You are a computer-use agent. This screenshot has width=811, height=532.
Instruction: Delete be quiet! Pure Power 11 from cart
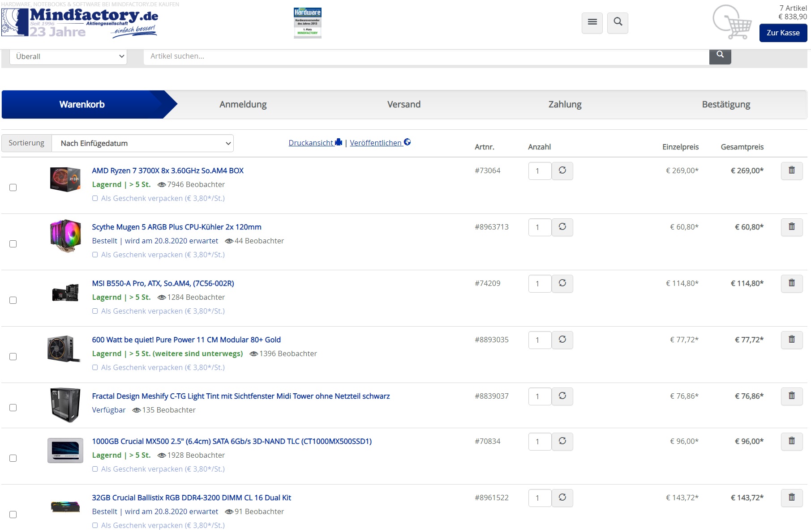(x=792, y=340)
